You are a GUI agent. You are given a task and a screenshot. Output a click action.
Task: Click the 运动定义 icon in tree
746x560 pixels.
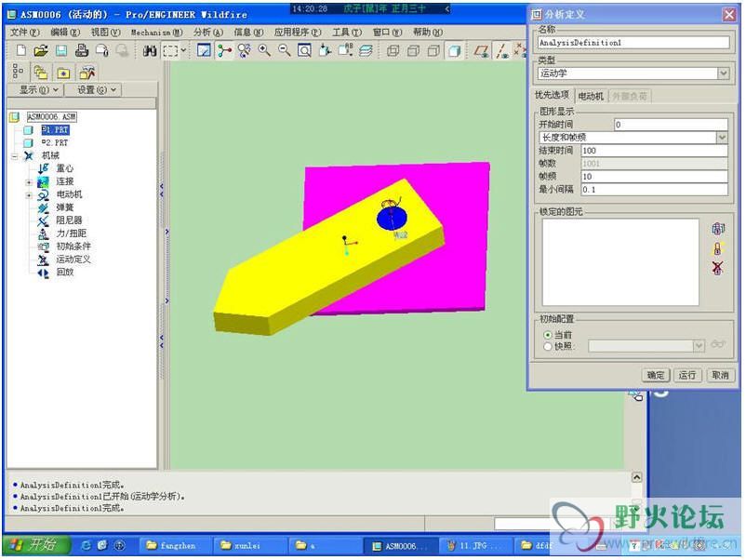44,260
